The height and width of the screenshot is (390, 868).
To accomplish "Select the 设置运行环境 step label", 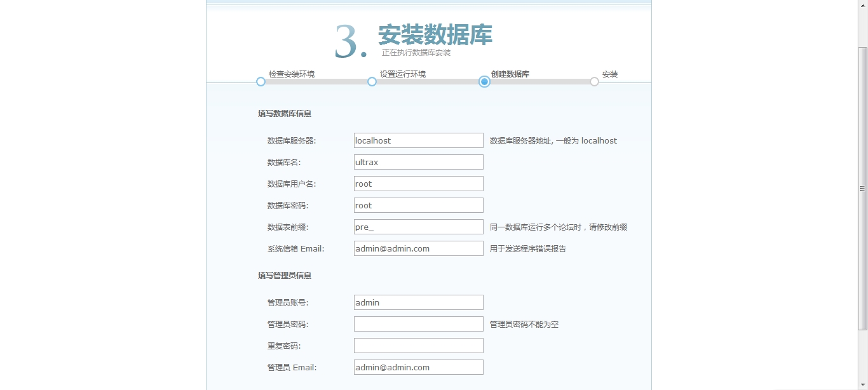I will (403, 74).
